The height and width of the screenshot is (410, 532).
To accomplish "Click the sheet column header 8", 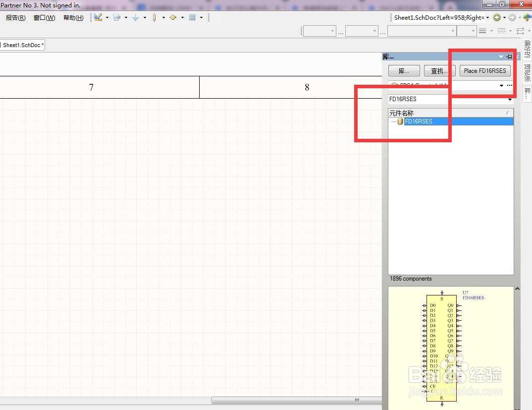I will coord(307,87).
